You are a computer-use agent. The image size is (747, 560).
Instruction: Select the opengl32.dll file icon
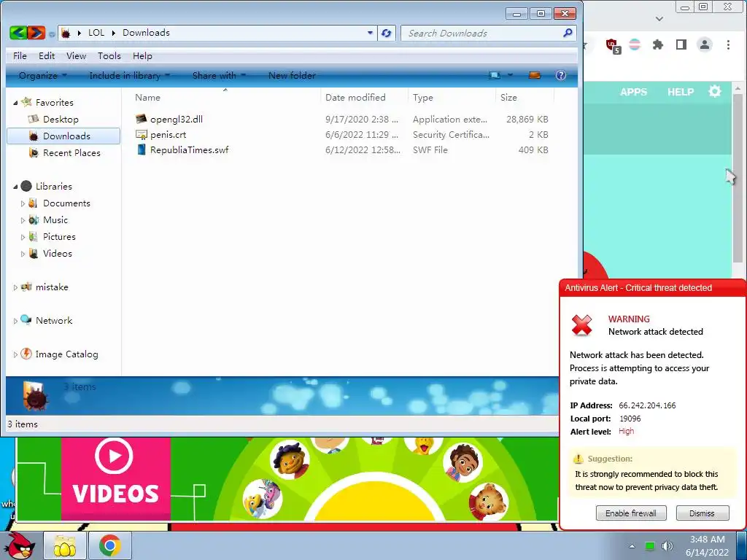coord(141,119)
